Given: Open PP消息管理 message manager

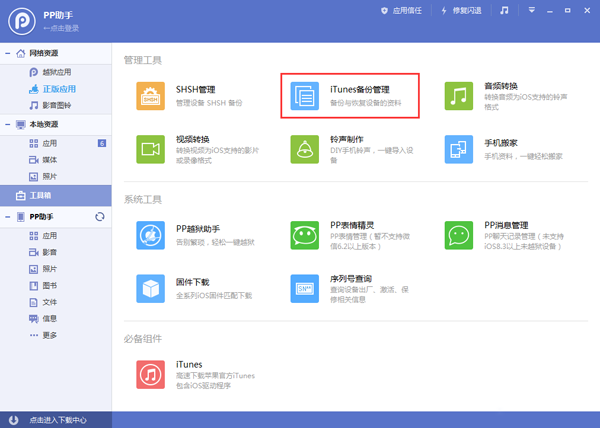Looking at the screenshot, I should [x=458, y=235].
